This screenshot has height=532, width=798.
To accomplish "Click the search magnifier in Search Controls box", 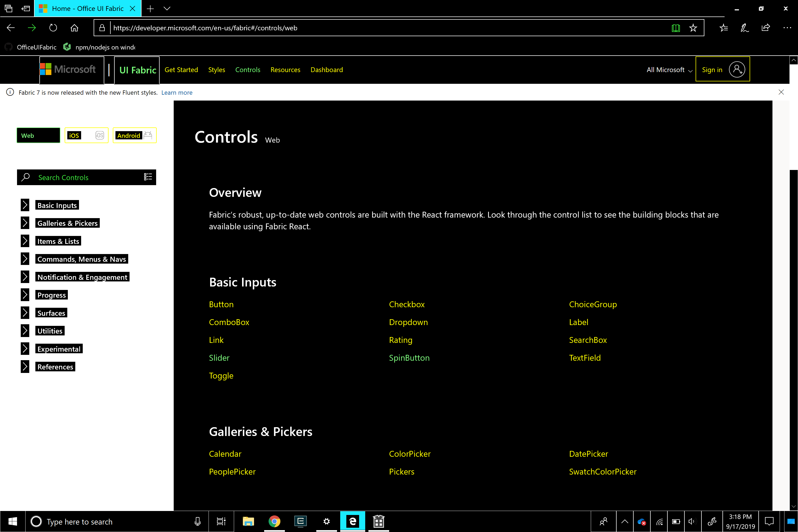I will (26, 177).
